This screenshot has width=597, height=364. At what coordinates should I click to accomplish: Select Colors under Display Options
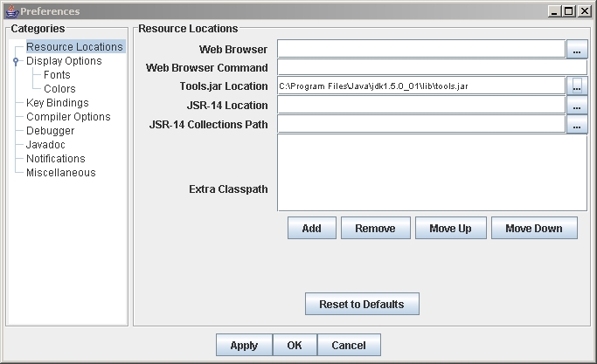point(59,89)
